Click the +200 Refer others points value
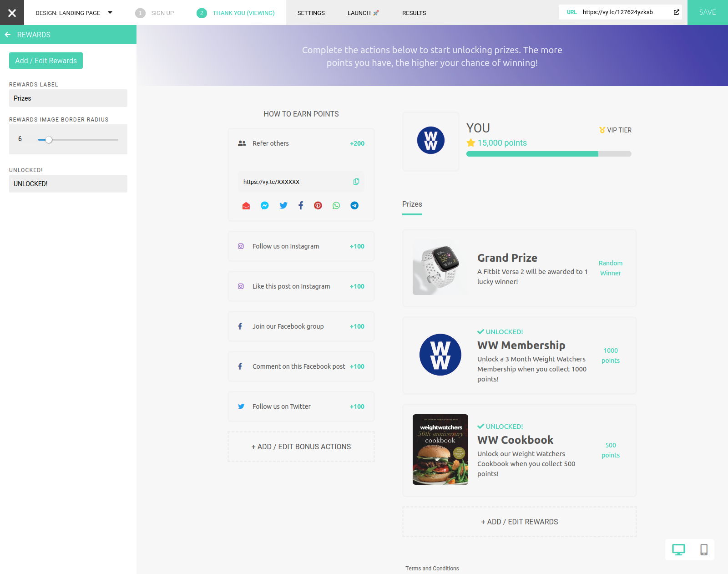The height and width of the screenshot is (574, 728). click(357, 143)
